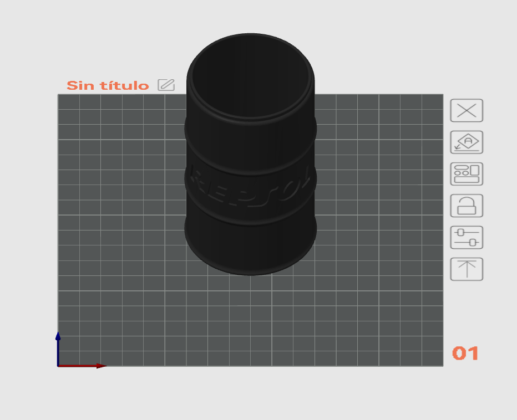
Task: Remove the plate with the X icon
Action: 467,110
